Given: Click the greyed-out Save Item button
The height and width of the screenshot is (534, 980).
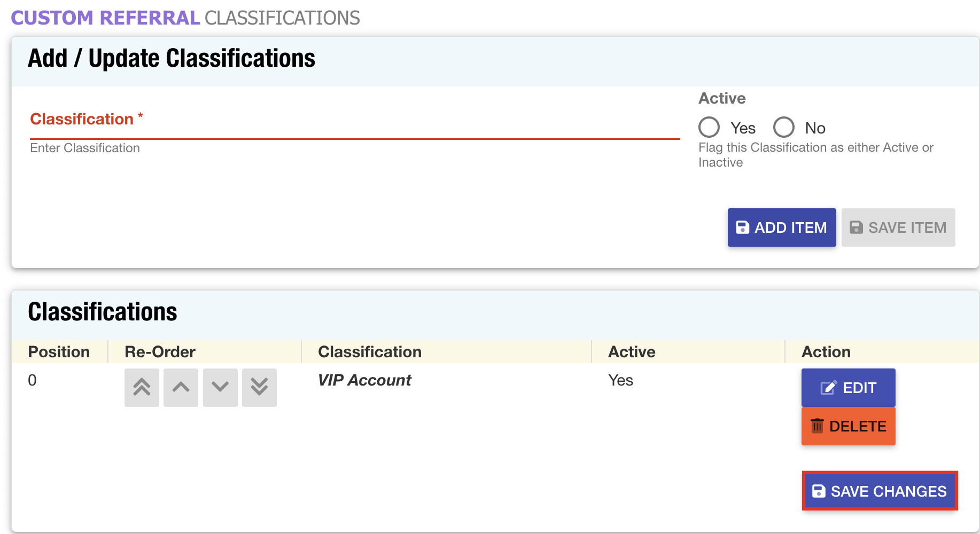Looking at the screenshot, I should [x=898, y=227].
